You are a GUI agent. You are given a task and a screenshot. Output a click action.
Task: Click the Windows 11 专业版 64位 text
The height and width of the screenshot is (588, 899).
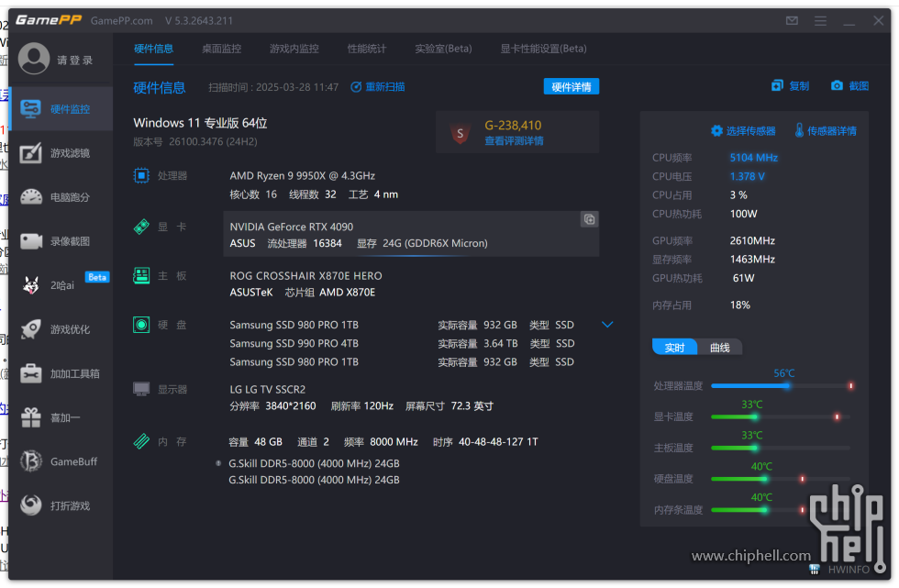pyautogui.click(x=200, y=123)
